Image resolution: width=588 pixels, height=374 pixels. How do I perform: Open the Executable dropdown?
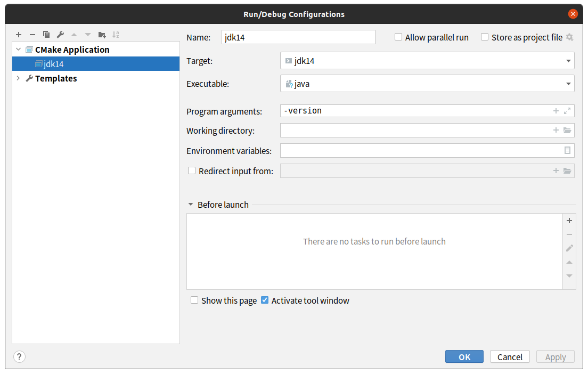tap(568, 84)
